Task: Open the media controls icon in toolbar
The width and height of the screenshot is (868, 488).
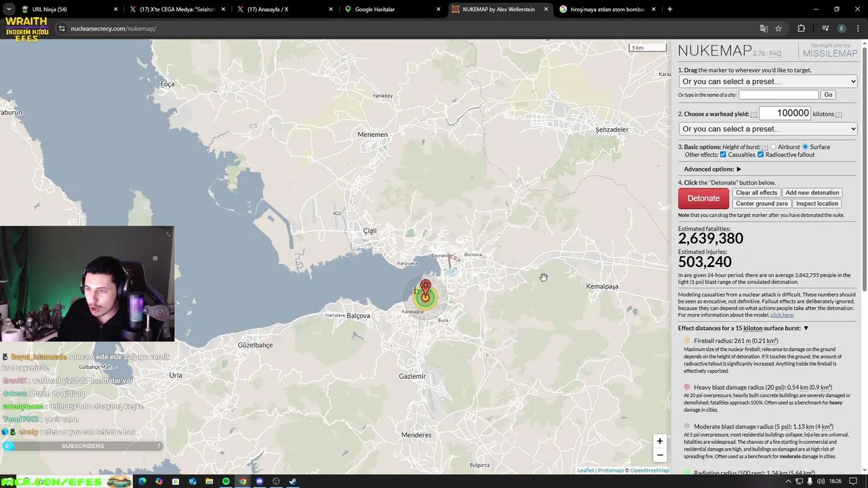Action: click(x=825, y=28)
